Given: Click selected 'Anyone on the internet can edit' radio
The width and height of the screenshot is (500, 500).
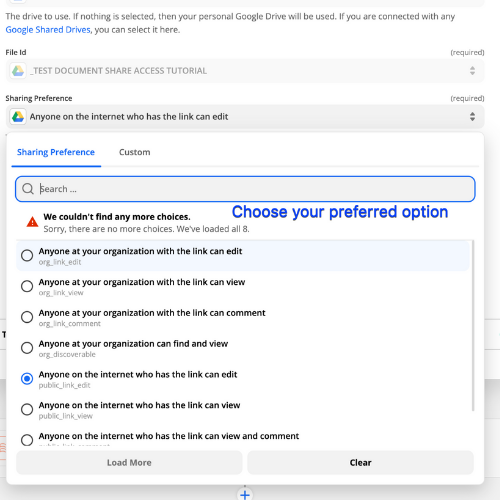Looking at the screenshot, I should point(27,379).
